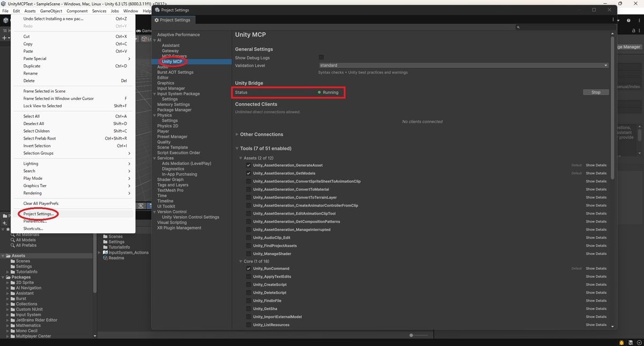Click the All Models search icon
Viewport: 644px width, 346px height.
click(13, 240)
